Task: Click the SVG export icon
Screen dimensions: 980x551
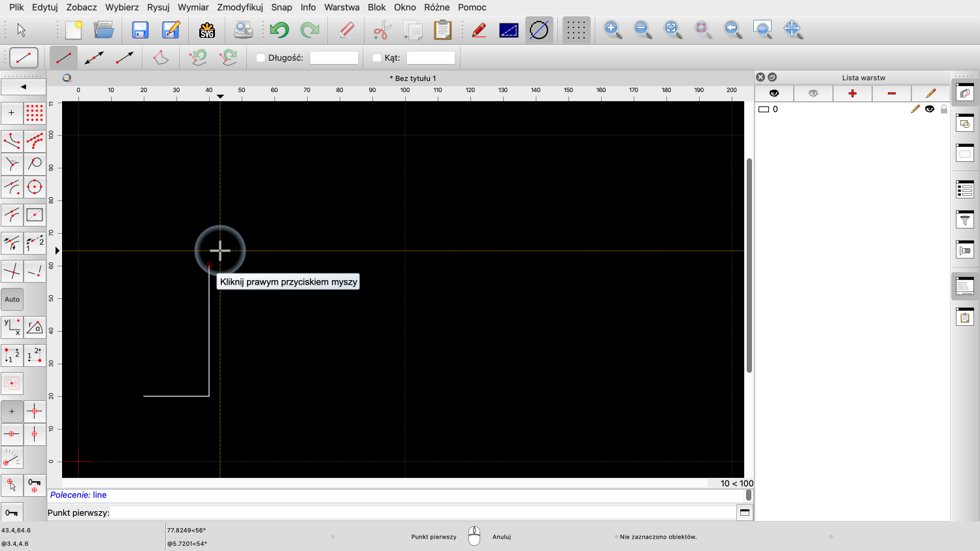Action: (x=207, y=30)
